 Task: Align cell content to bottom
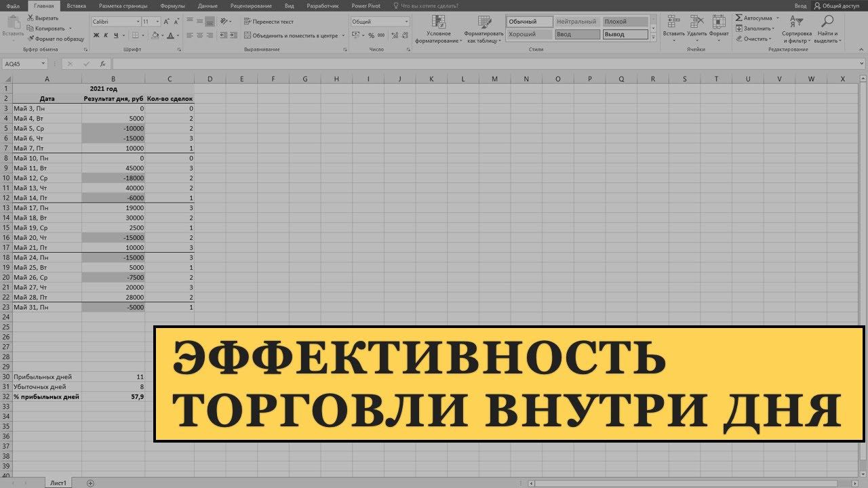click(x=210, y=22)
